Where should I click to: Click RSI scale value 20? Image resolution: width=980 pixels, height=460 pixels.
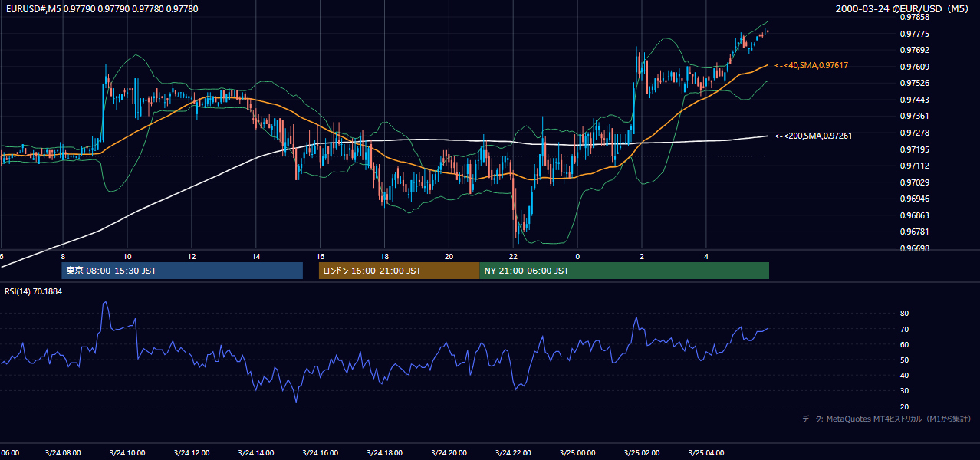click(904, 406)
